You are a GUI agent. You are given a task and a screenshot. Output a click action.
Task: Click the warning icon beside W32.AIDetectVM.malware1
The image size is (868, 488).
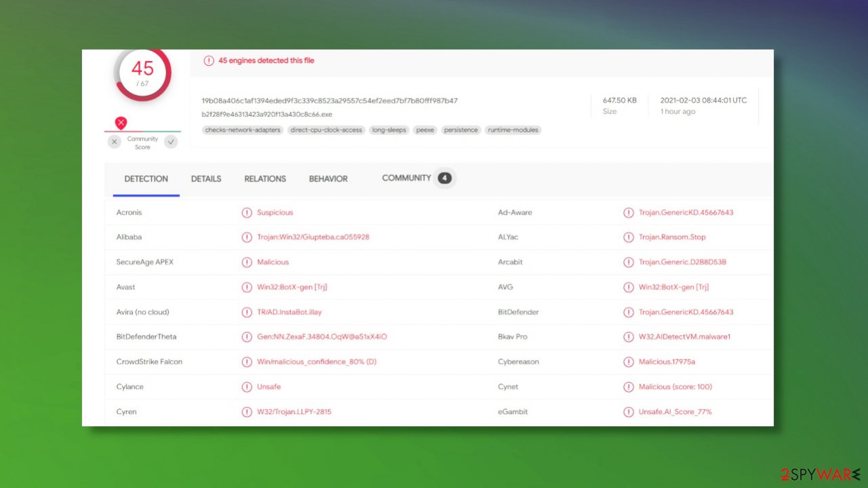(x=629, y=337)
